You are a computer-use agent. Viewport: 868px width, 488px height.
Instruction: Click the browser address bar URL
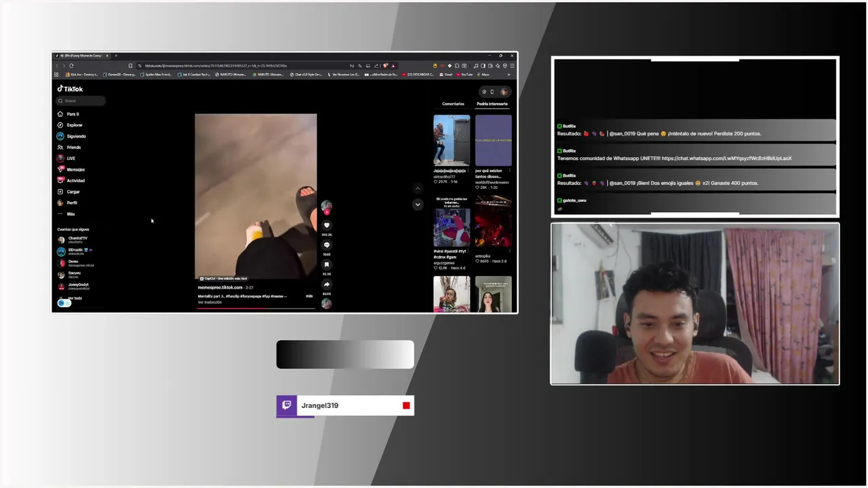point(216,66)
